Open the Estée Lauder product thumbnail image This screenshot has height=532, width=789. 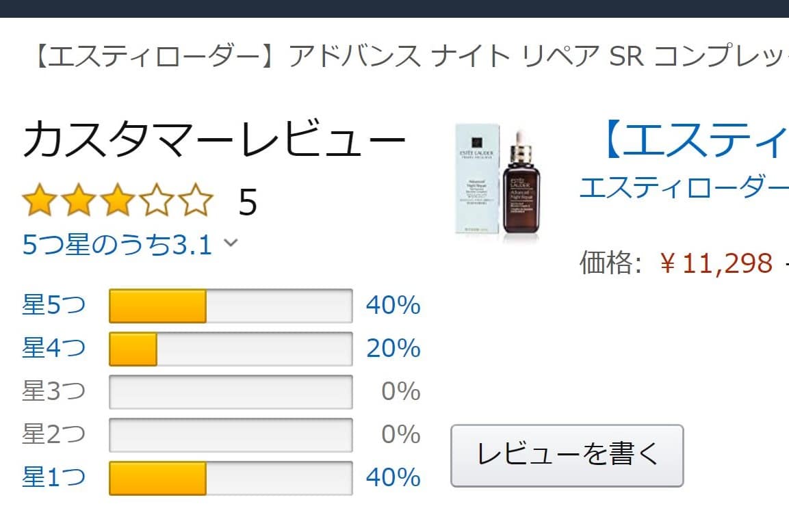pyautogui.click(x=499, y=183)
